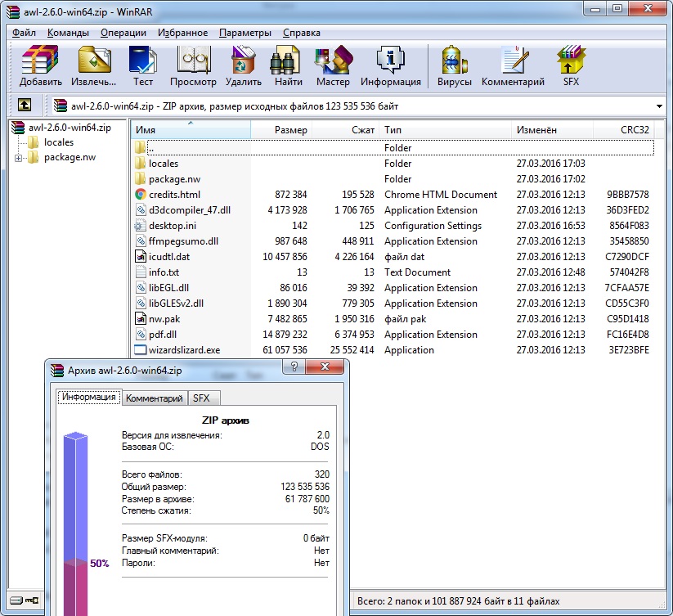Click the Chrome icon beside credits.html
The image size is (673, 616).
pos(141,195)
